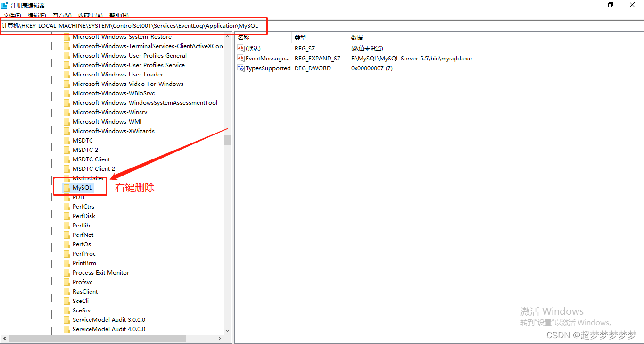Click folder icon of Microsoft-Windows-TerminalServices-ClientActiveXCore
Image resolution: width=644 pixels, height=344 pixels.
[x=66, y=46]
